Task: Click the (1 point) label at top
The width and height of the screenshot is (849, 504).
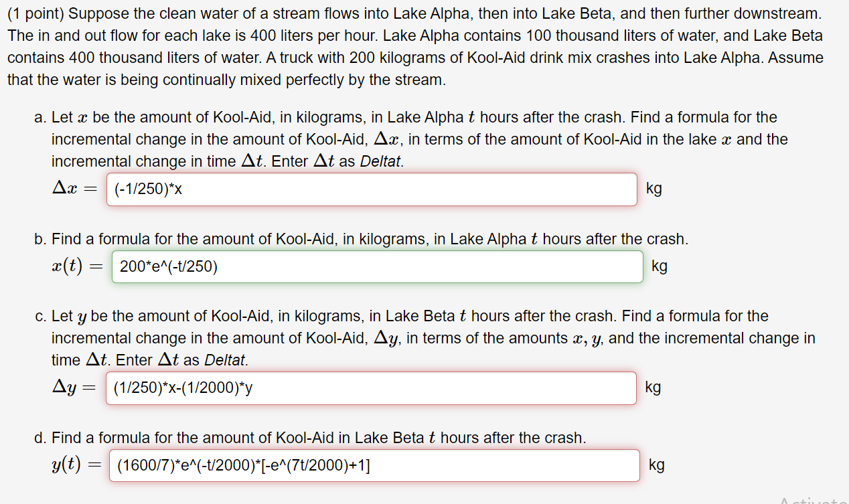Action: click(33, 13)
